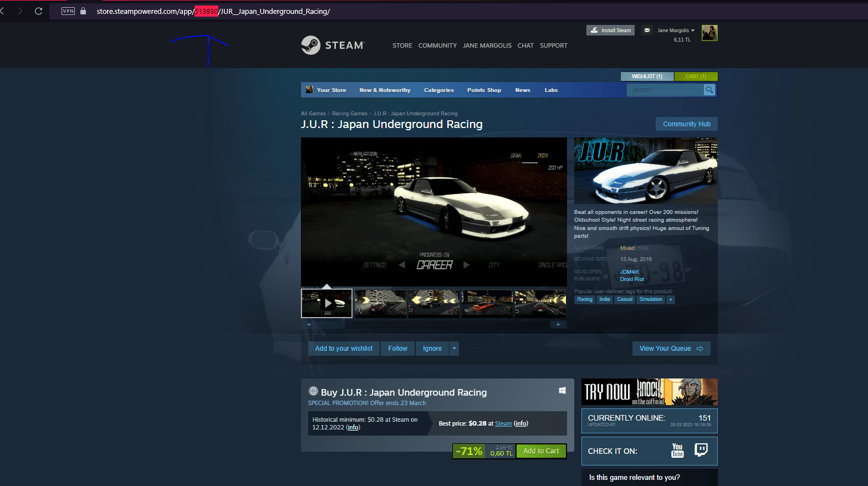Image resolution: width=868 pixels, height=486 pixels.
Task: Open the Try Now Knock on the Coffin Lid banner
Action: coord(650,392)
